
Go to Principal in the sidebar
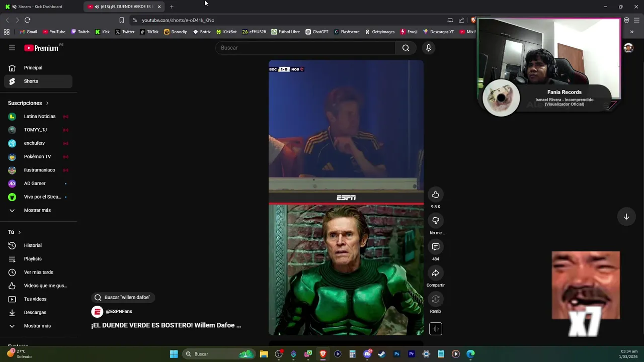tap(38, 68)
